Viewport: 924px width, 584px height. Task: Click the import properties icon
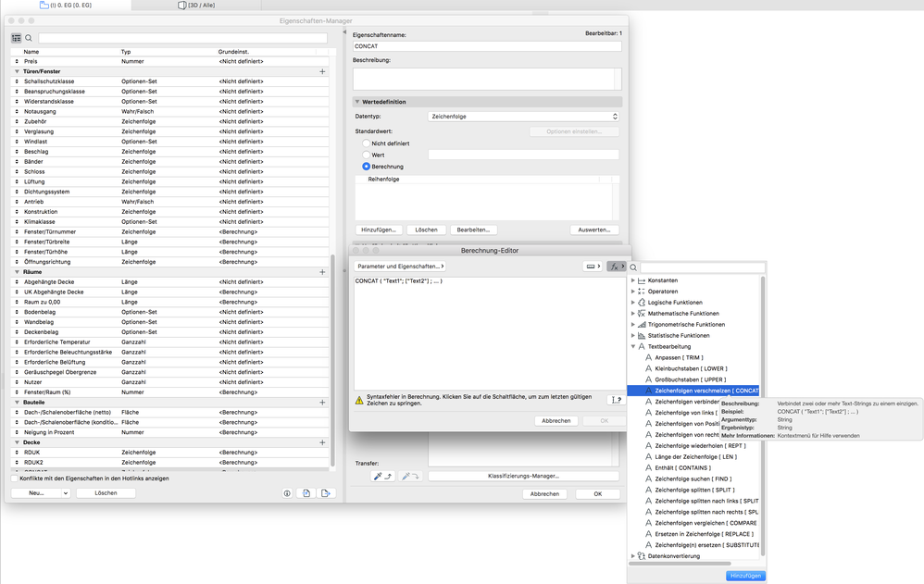(306, 493)
